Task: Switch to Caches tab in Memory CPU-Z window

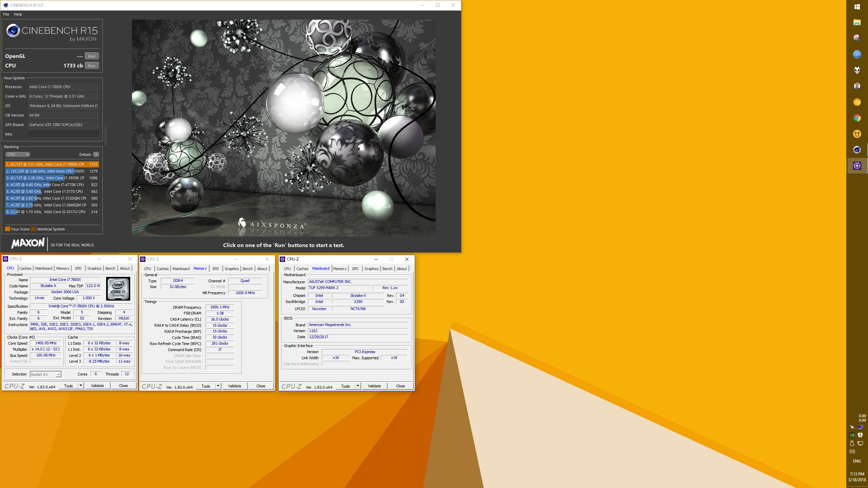Action: tap(163, 269)
